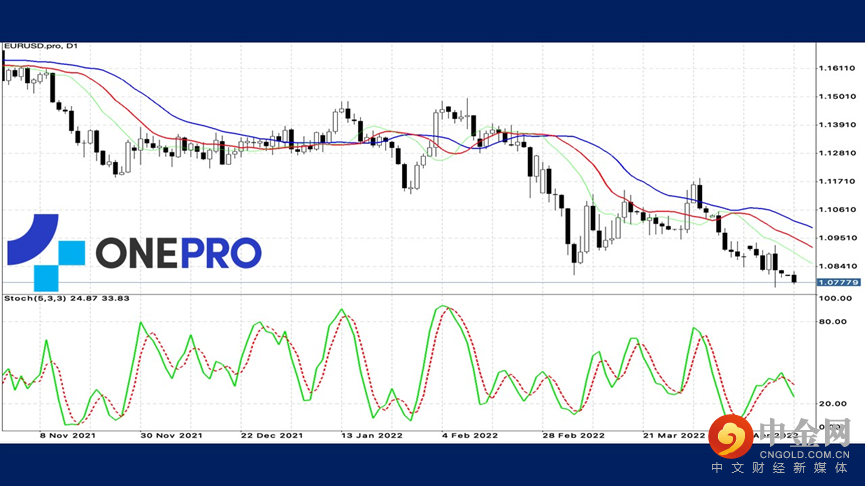
Task: Click the 28 Feb 2022 date label
Action: [x=573, y=435]
